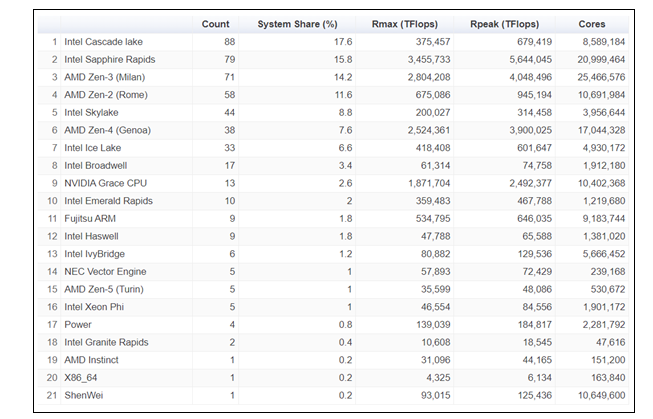Click Cores value 8,589,184
Screen dimensions: 653x419
click(x=603, y=42)
